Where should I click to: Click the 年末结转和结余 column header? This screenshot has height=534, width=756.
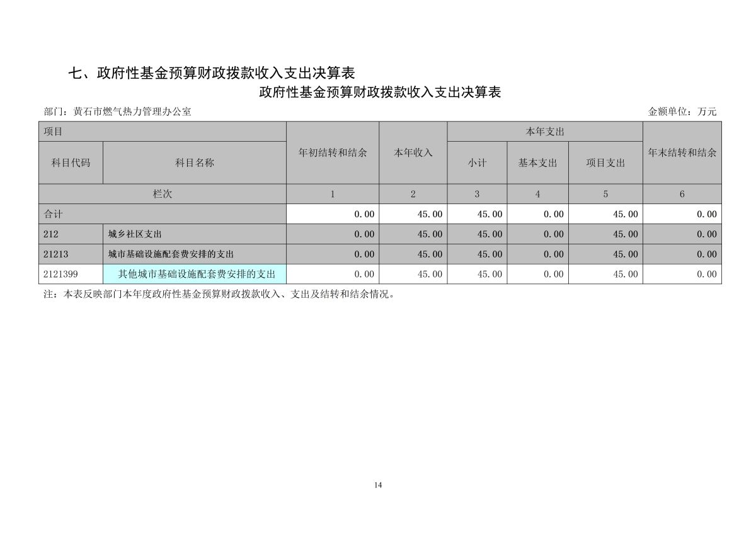coord(682,153)
